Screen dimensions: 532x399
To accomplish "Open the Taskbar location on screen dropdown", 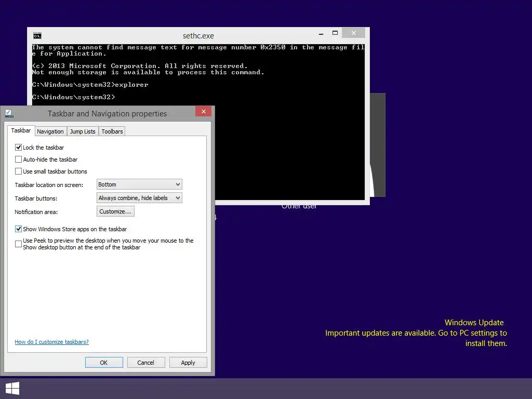I will click(x=139, y=184).
